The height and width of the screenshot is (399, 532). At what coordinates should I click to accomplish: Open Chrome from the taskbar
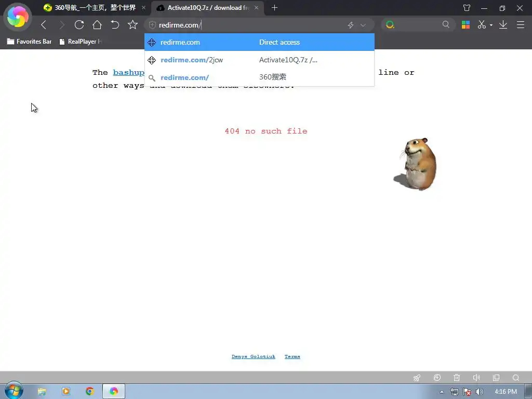coord(90,392)
